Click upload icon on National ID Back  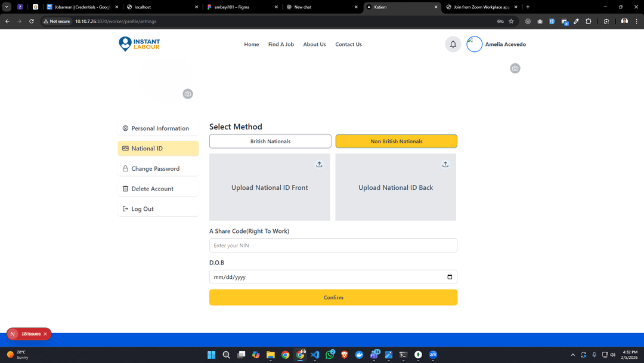click(x=445, y=164)
